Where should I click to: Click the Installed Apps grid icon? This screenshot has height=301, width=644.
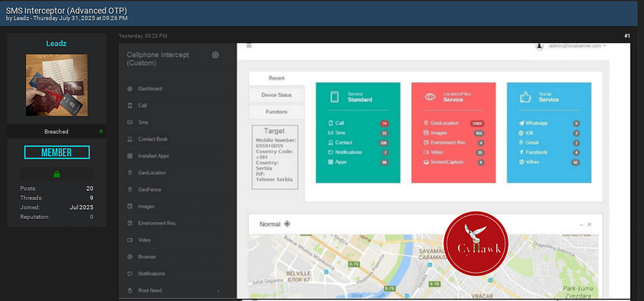(x=129, y=156)
